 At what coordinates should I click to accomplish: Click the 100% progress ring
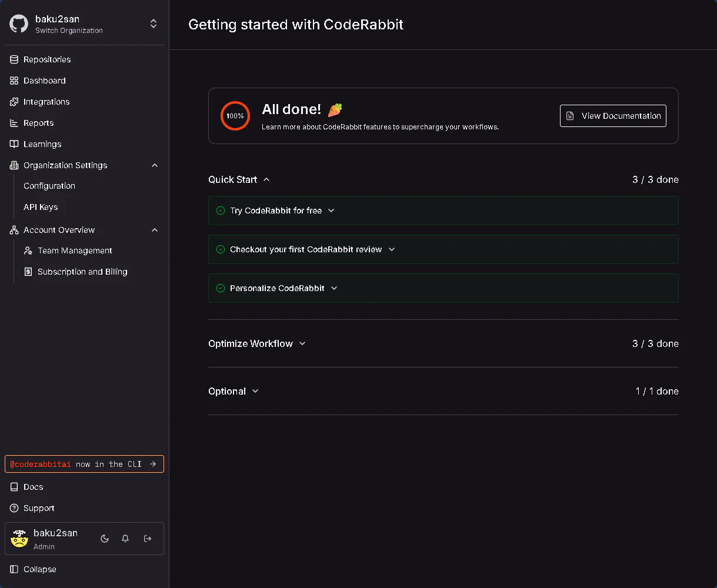[235, 116]
